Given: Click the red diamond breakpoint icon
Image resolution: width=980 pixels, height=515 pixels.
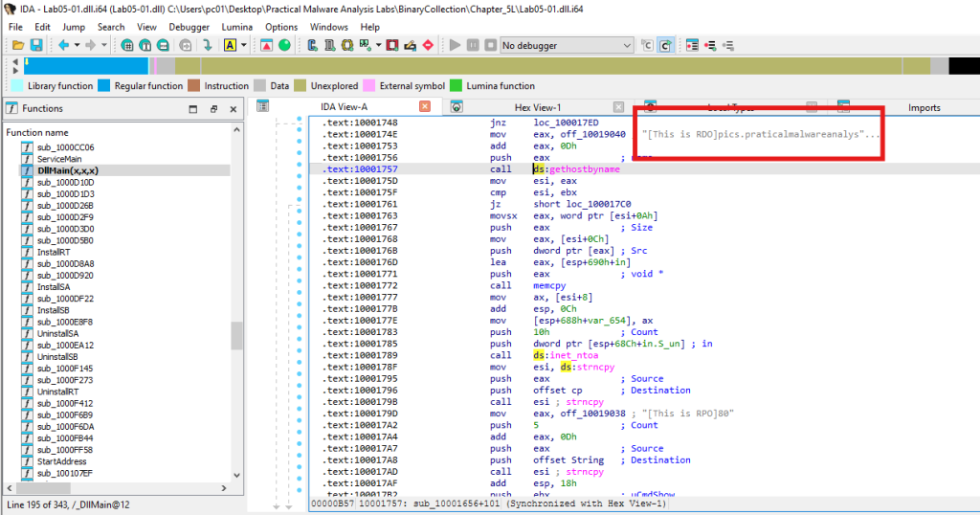Looking at the screenshot, I should coord(428,46).
